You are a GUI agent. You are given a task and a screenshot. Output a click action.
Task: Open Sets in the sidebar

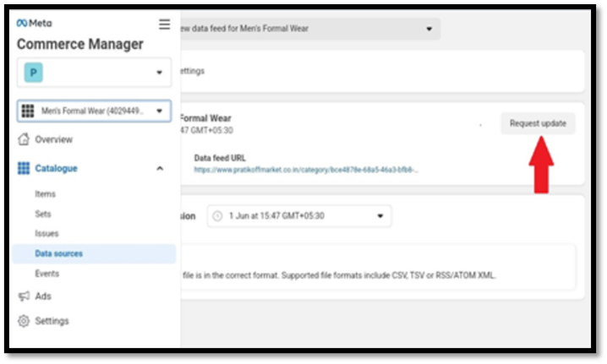pyautogui.click(x=43, y=214)
